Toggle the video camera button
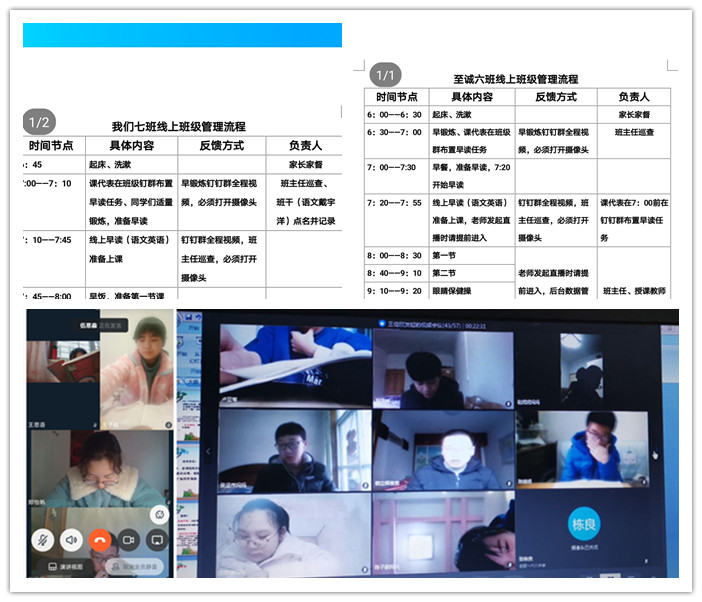702x602 pixels. (128, 540)
